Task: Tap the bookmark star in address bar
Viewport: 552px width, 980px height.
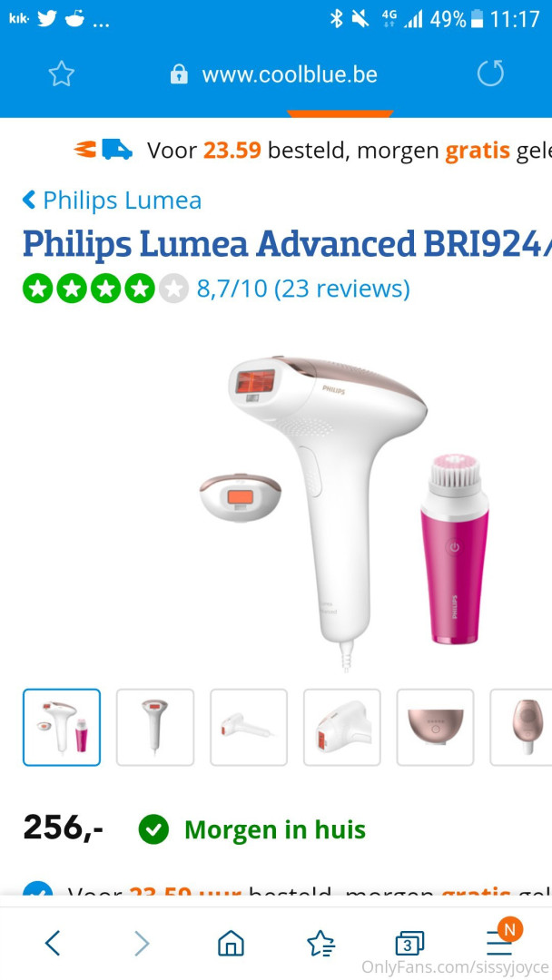Action: 61,75
